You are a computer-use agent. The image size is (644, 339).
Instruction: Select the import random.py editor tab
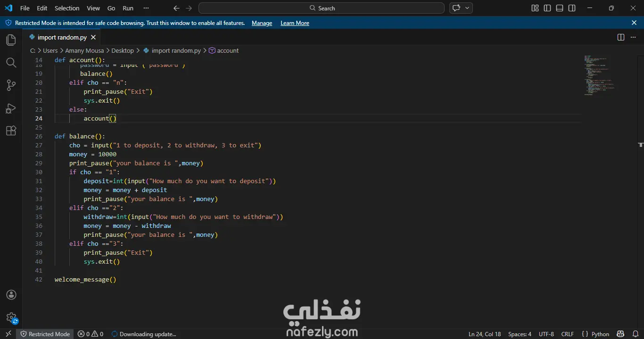click(61, 37)
